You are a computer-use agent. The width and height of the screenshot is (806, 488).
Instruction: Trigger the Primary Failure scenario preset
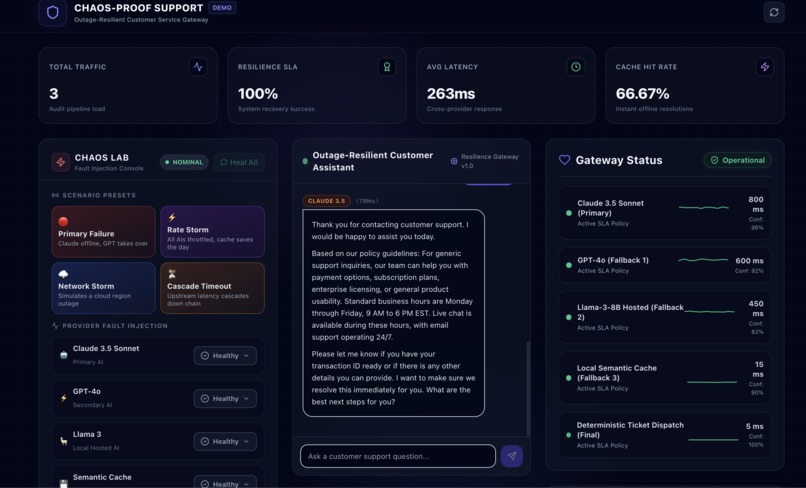103,231
